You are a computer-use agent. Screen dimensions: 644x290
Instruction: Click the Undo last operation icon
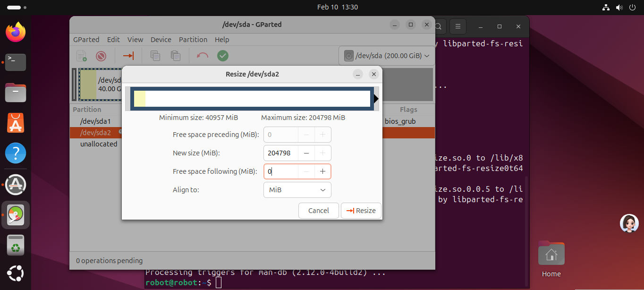pos(203,56)
